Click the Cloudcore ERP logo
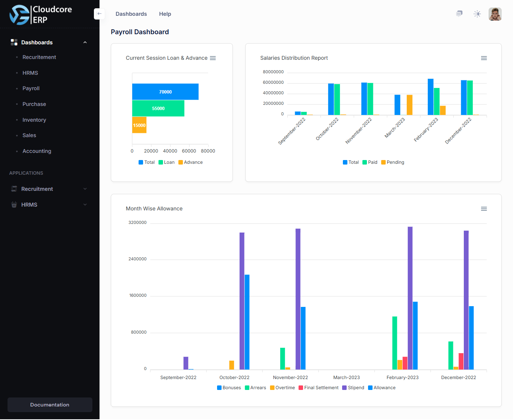The width and height of the screenshot is (513, 420). 41,15
